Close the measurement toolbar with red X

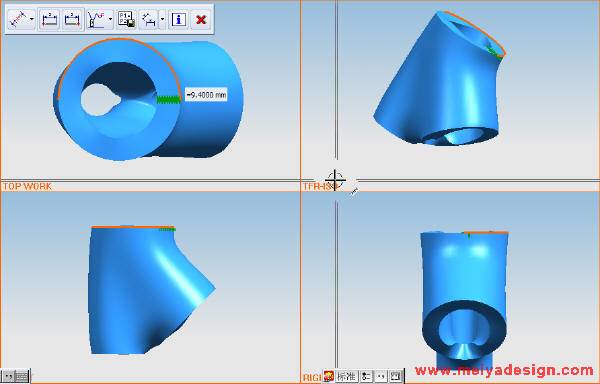pos(201,19)
